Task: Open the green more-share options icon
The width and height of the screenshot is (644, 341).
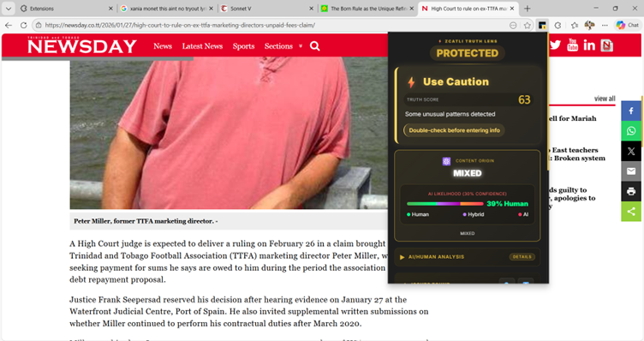Action: [631, 212]
